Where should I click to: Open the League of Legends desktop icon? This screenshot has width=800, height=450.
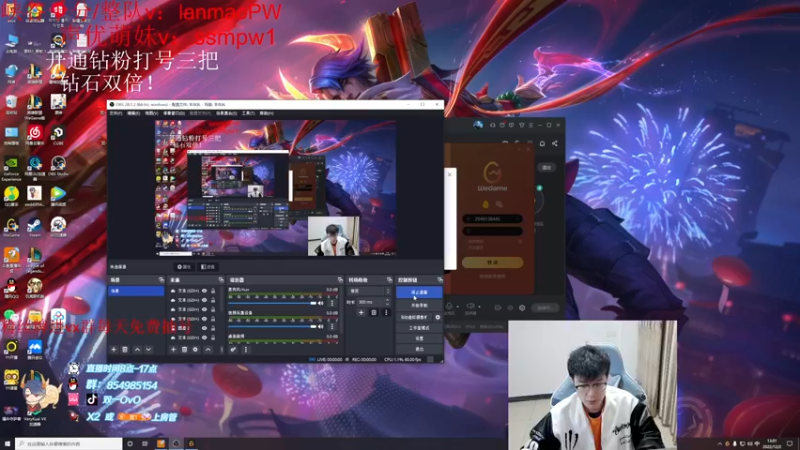click(34, 260)
